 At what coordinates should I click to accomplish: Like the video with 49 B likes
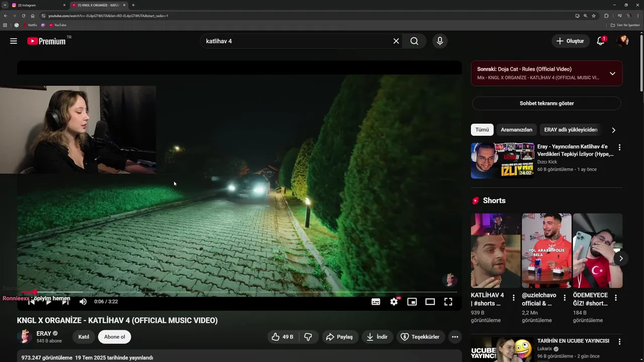pos(283,337)
